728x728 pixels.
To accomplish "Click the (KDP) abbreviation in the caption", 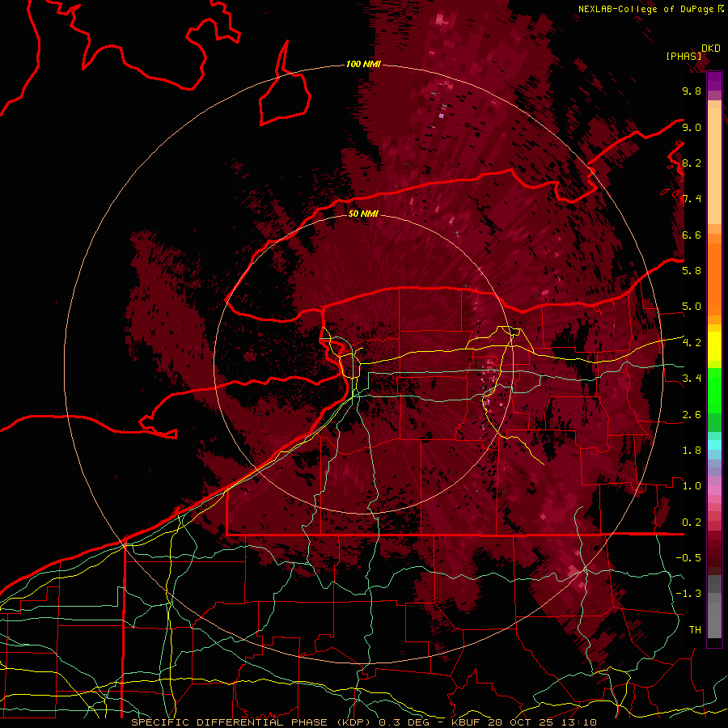I will click(355, 722).
